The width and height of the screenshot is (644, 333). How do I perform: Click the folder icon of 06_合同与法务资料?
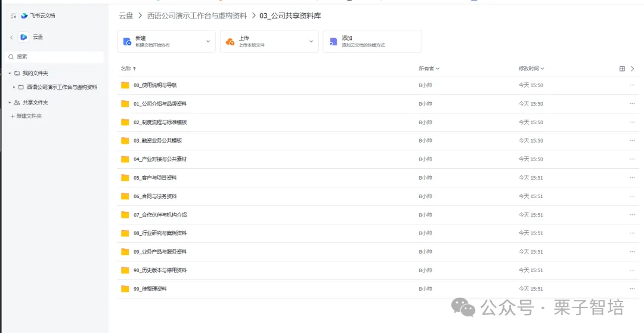pyautogui.click(x=125, y=196)
